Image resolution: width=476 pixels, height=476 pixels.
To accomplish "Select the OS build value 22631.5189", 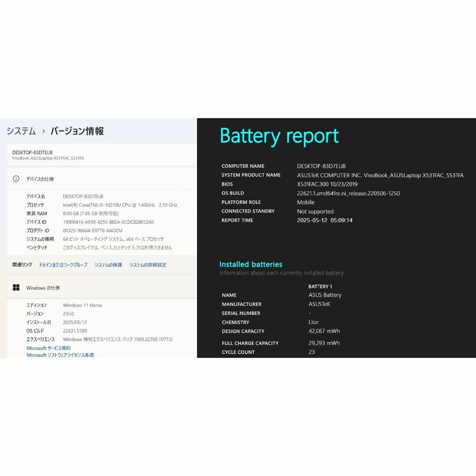I will [x=75, y=331].
